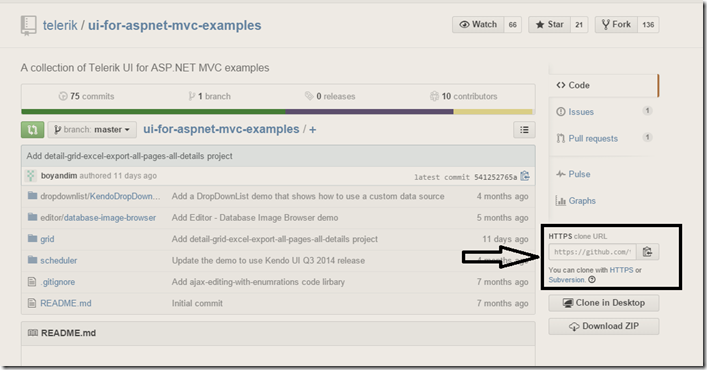Open the grid folder
This screenshot has height=370, width=707.
47,239
